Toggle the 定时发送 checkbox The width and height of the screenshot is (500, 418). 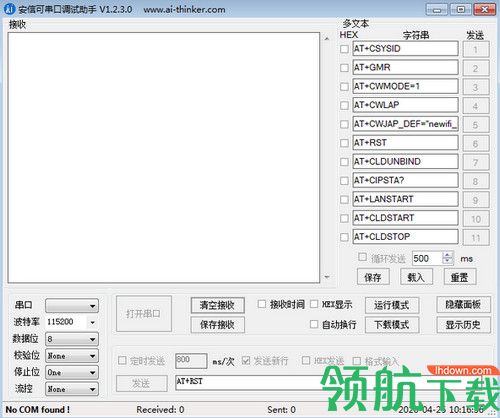122,360
